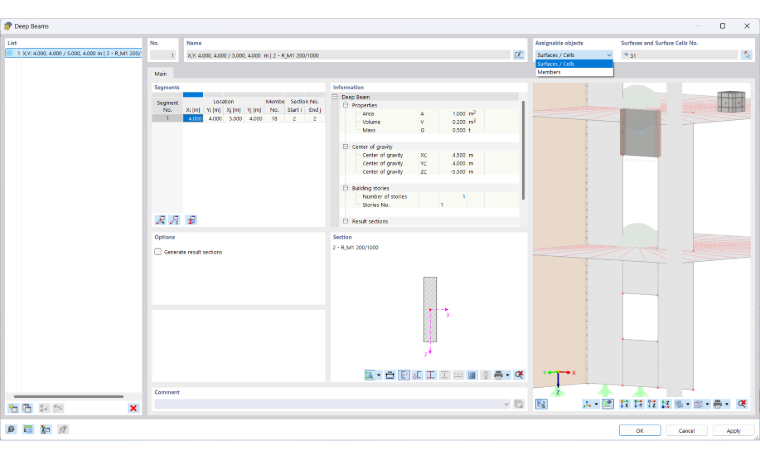Click the section label 2 - R_M1 200/1000

355,248
